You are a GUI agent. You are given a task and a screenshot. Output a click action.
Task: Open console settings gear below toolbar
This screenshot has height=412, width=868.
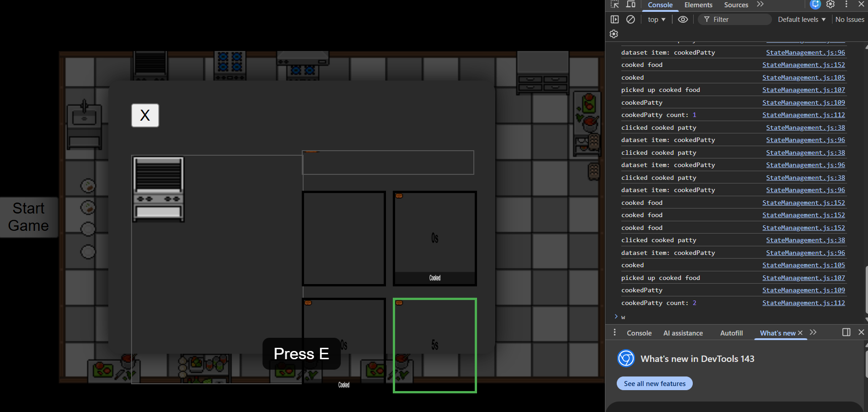point(614,34)
